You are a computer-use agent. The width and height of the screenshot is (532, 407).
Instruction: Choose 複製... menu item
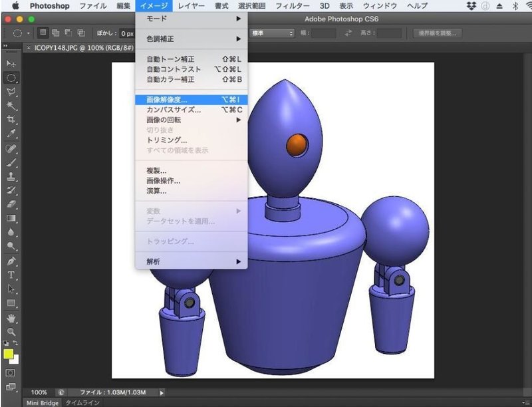[x=192, y=171]
